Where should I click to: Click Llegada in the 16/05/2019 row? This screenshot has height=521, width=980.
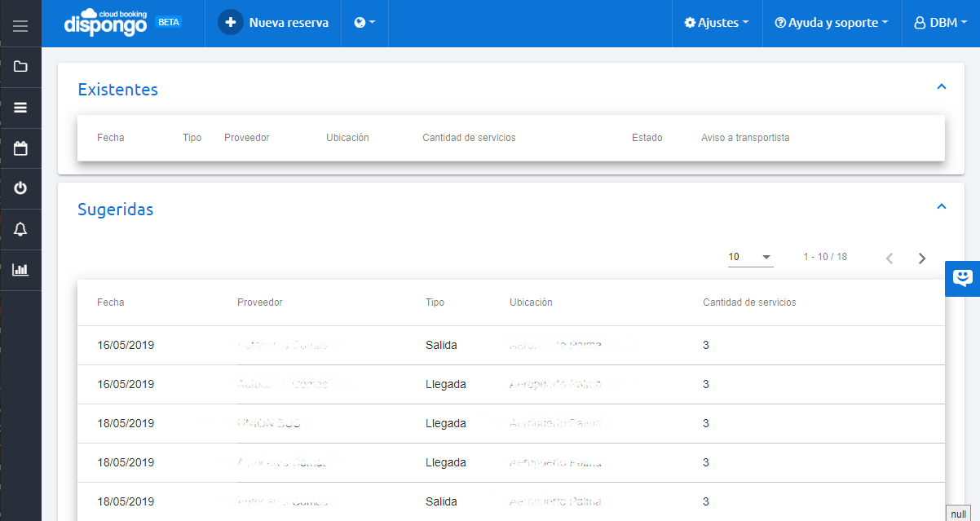coord(446,384)
